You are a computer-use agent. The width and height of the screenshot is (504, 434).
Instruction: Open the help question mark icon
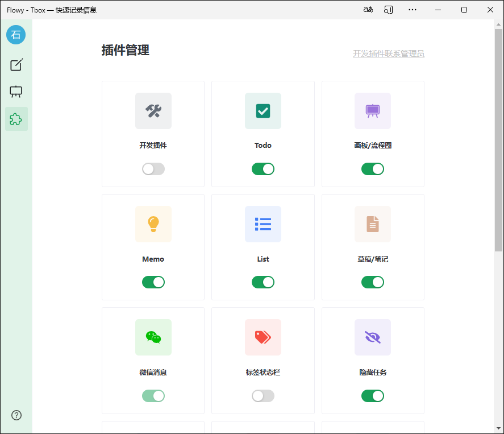coord(16,415)
